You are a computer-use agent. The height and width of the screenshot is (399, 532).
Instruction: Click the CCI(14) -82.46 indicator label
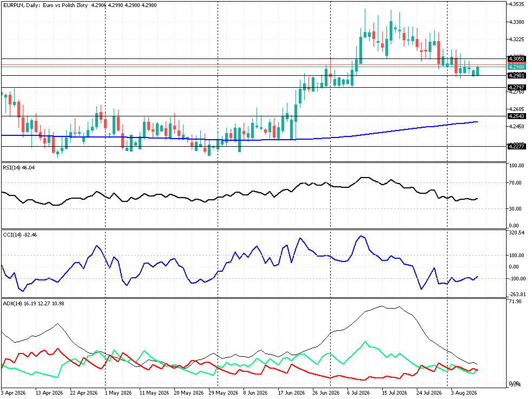(19, 235)
